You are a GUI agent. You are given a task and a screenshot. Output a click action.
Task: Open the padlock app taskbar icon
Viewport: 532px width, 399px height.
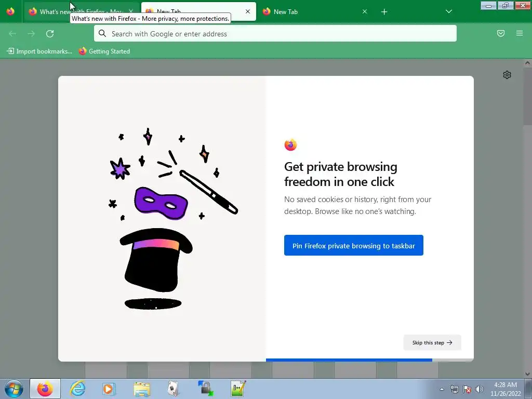(206, 389)
